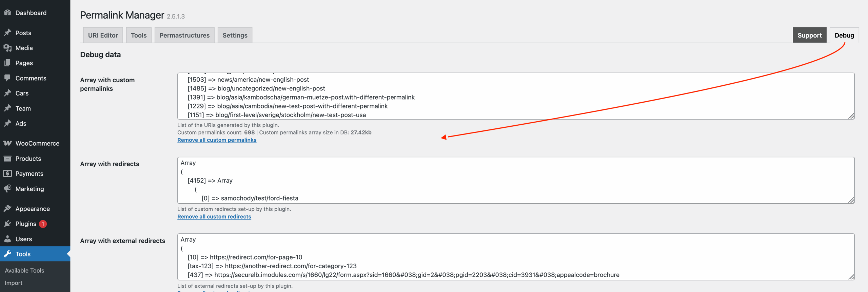The image size is (868, 292).
Task: Click the Plugins plug icon
Action: [7, 224]
